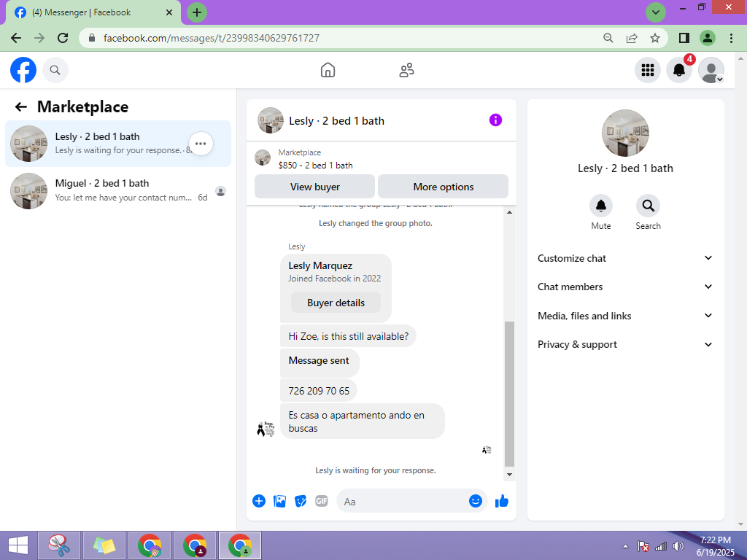Open the Chrome profile avatar in toolbar
This screenshot has width=747, height=560.
click(x=708, y=38)
